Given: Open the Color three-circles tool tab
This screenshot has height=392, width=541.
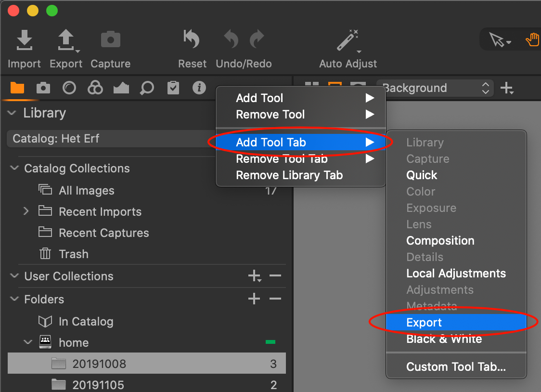Looking at the screenshot, I should coord(95,88).
